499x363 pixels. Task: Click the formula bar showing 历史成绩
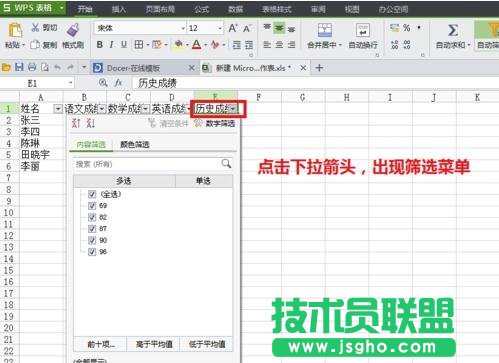pyautogui.click(x=315, y=83)
